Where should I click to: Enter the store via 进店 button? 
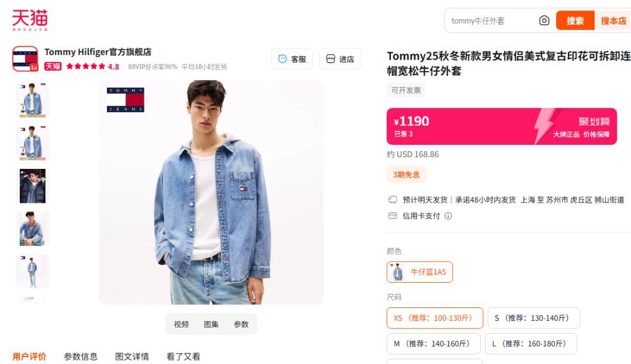pyautogui.click(x=340, y=59)
